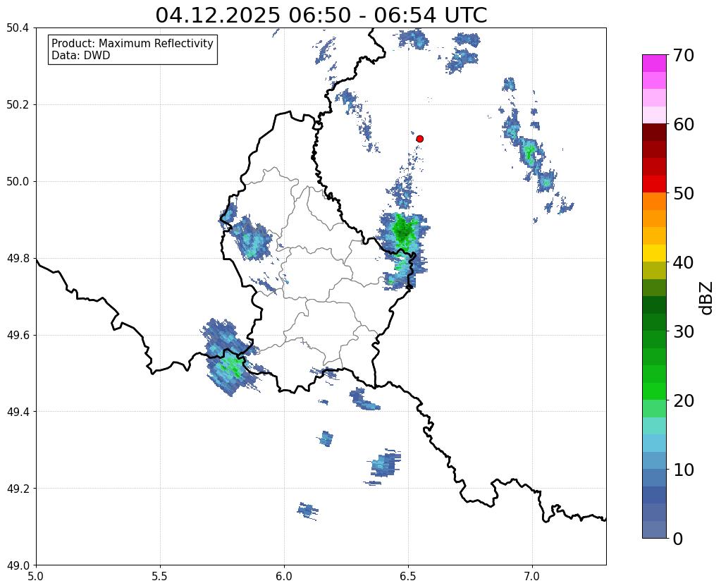Click the colorbar tick label 30
Image resolution: width=721 pixels, height=588 pixels.
684,331
